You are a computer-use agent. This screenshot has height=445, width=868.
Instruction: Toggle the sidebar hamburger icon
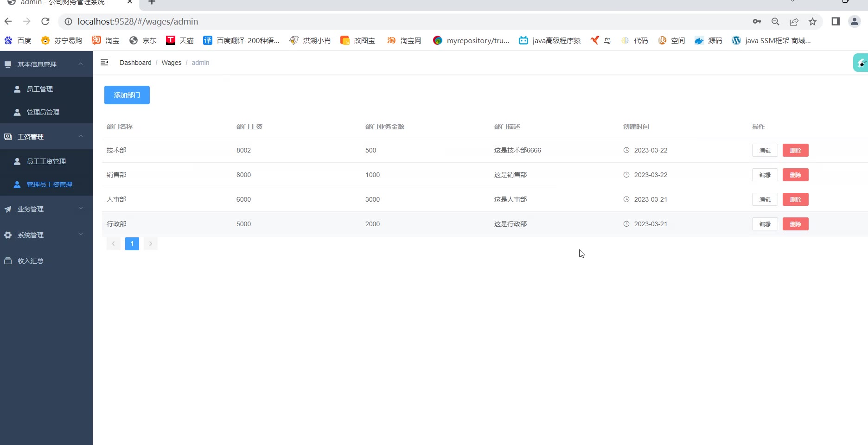104,62
